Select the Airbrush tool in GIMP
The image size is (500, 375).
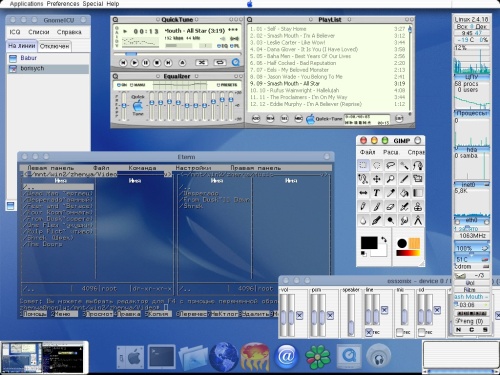point(404,206)
